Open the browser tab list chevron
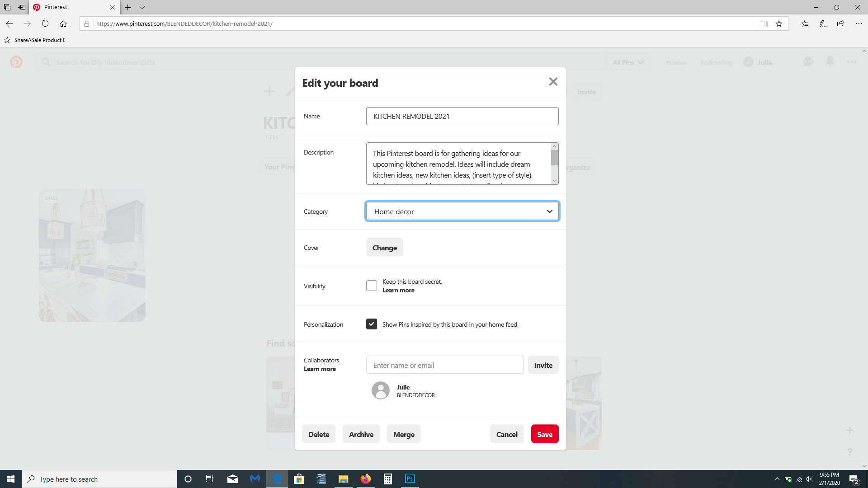The width and height of the screenshot is (868, 488). point(142,7)
